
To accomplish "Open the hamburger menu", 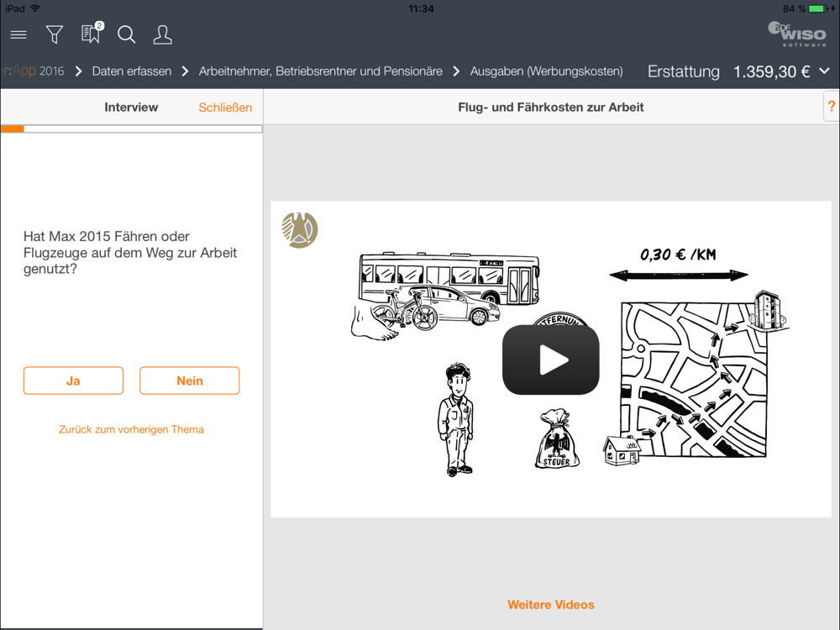I will tap(18, 34).
